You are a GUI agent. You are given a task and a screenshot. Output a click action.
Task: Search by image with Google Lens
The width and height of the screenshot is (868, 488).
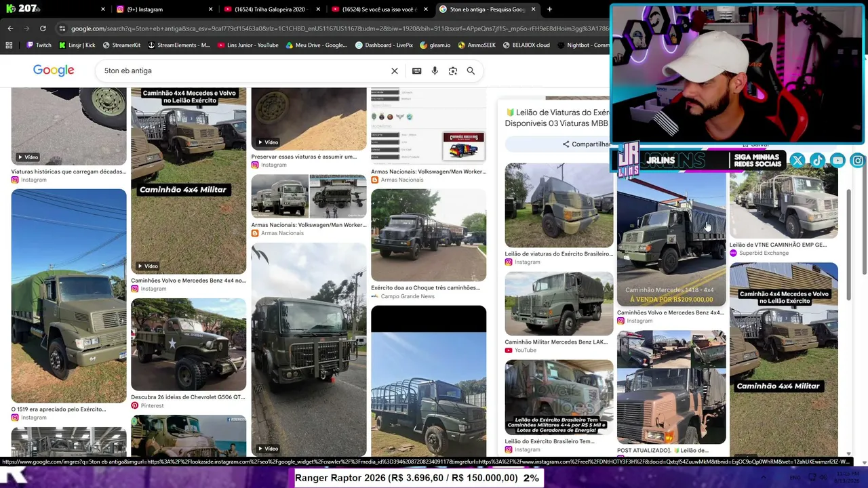[453, 70]
